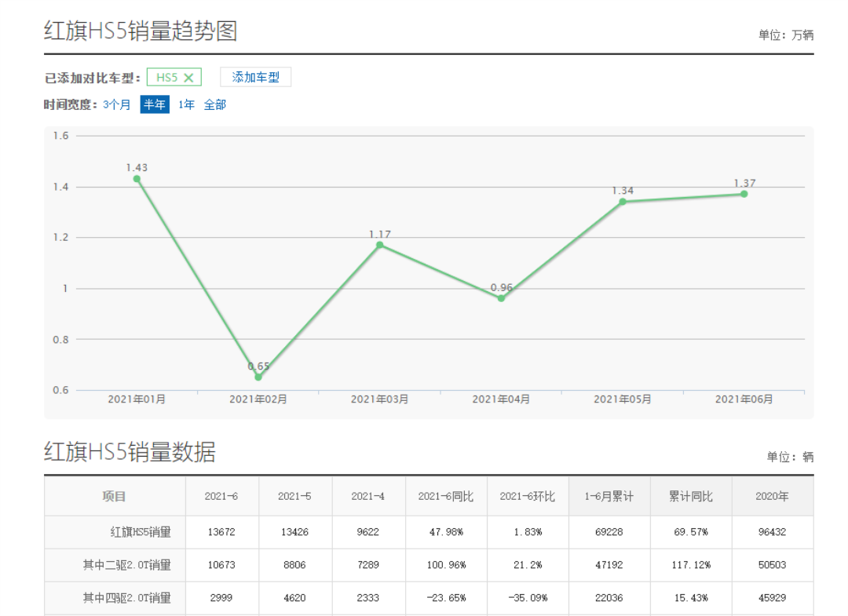848x616 pixels.
Task: Click the 2021年05月 data point 1.34
Action: click(x=623, y=202)
